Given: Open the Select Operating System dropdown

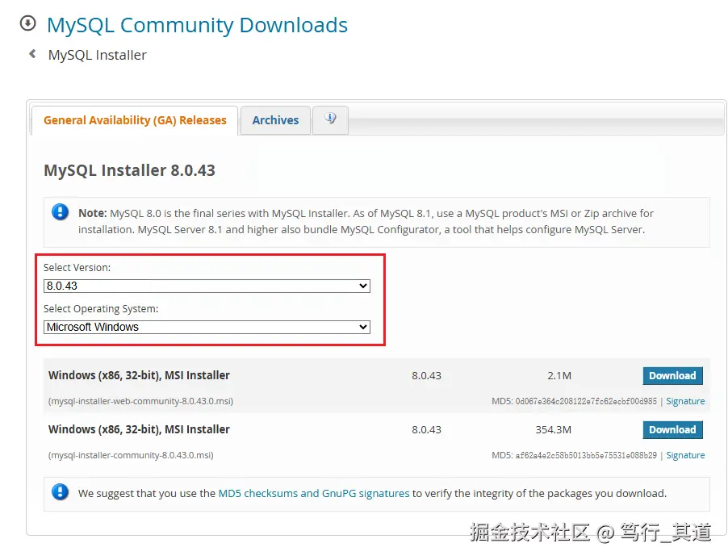Looking at the screenshot, I should 207,327.
